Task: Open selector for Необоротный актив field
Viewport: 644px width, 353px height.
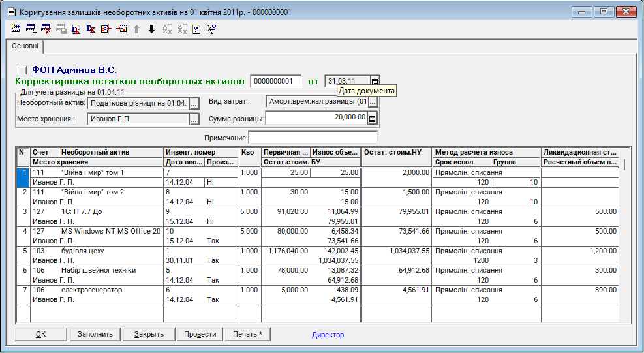Action: pos(194,103)
